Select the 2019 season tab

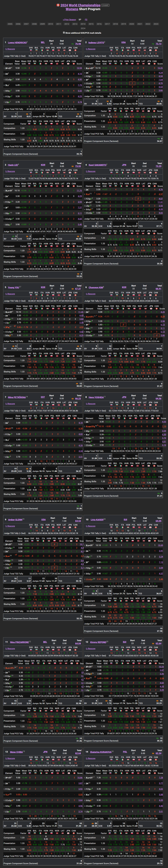click(x=123, y=24)
